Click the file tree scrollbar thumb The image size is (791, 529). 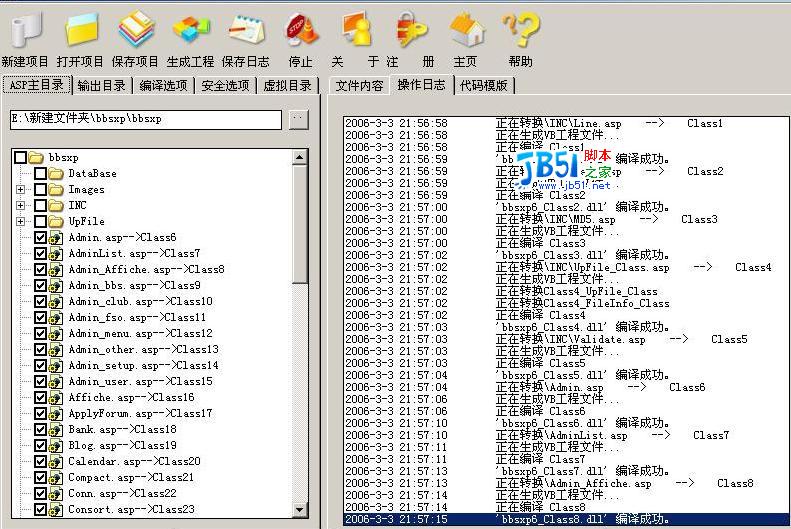[300, 224]
